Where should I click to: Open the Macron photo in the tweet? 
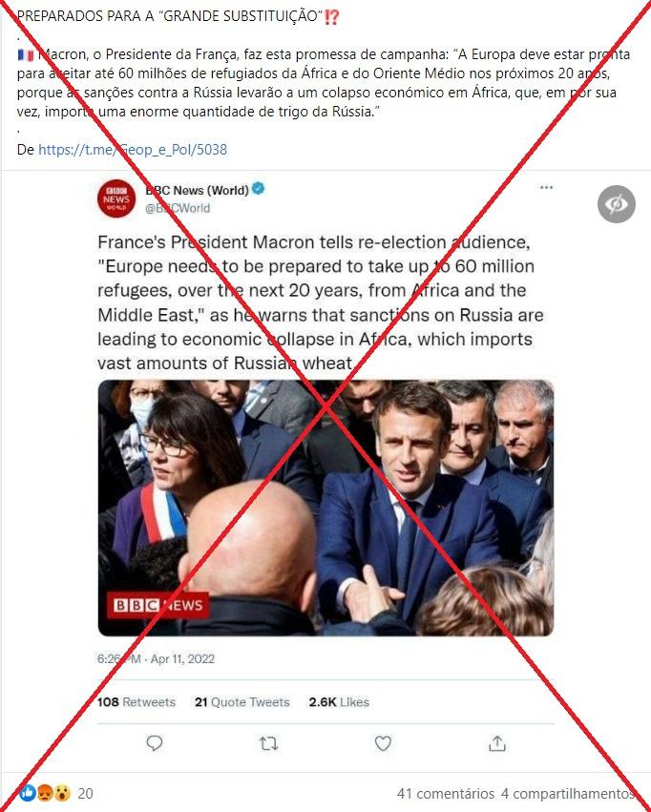coord(325,508)
